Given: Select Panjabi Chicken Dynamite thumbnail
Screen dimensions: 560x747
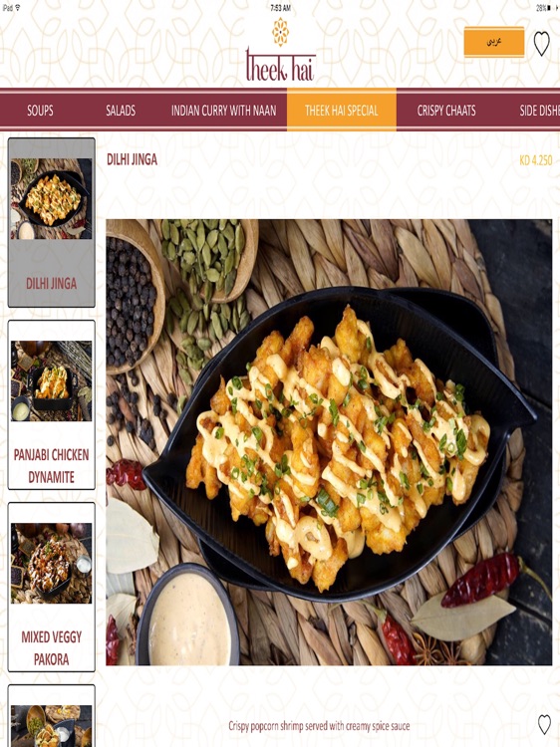Looking at the screenshot, I should coord(52,404).
